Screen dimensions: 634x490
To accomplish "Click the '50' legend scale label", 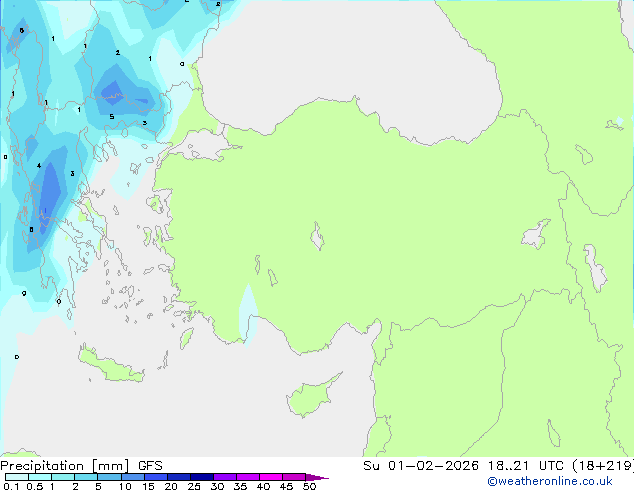I will (309, 486).
